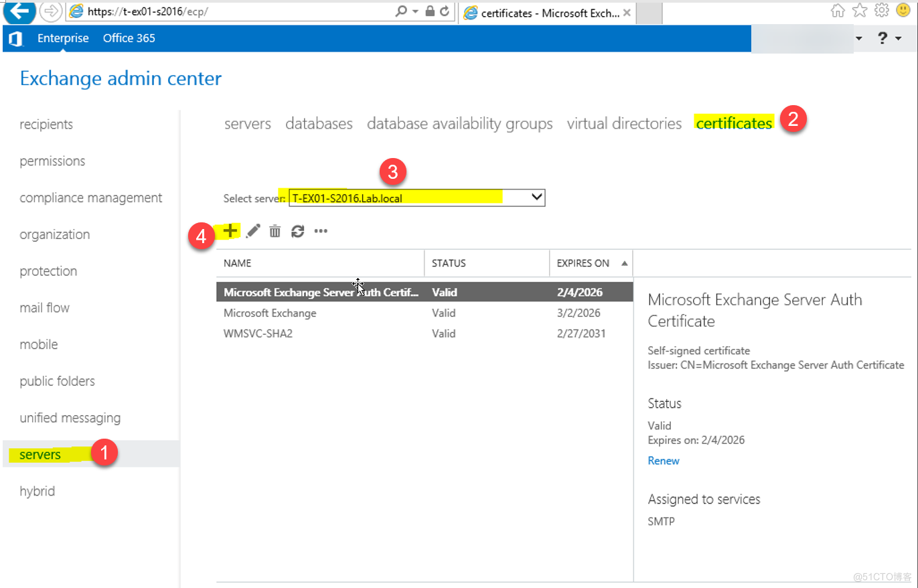This screenshot has height=588, width=918.
Task: Click the Exchange admin center title
Action: tap(121, 78)
